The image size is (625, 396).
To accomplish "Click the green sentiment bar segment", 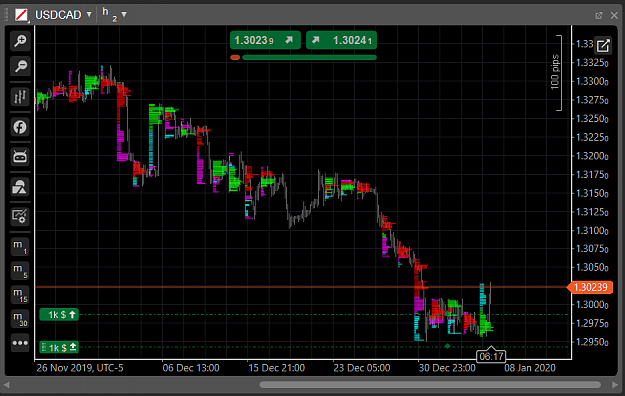I will point(309,57).
